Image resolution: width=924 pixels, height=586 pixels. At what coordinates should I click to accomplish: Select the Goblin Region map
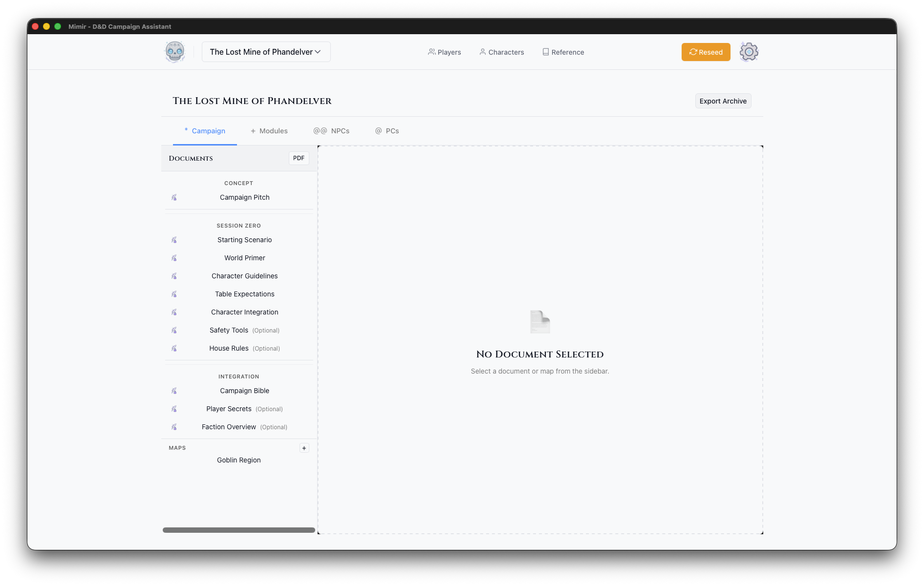point(238,460)
